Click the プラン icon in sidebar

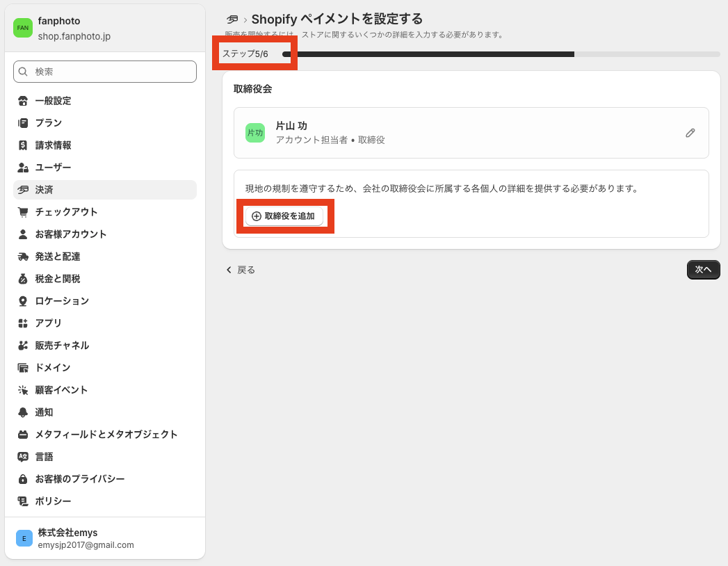pos(23,123)
